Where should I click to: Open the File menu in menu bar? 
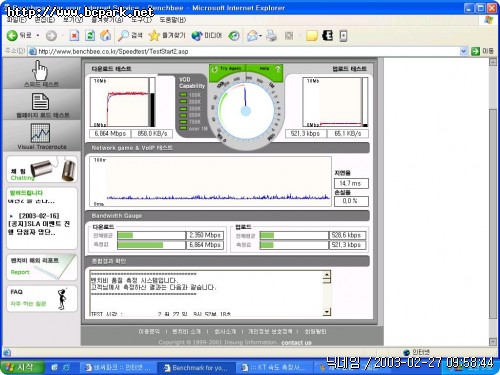(16, 20)
